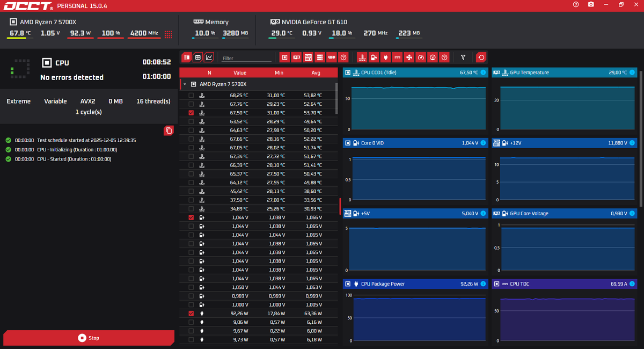The width and height of the screenshot is (644, 349).
Task: Toggle the usage dial sensor filter icon
Action: 433,57
